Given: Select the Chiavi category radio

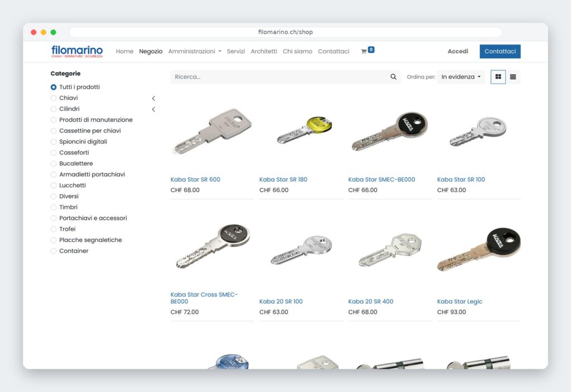Looking at the screenshot, I should [x=54, y=98].
